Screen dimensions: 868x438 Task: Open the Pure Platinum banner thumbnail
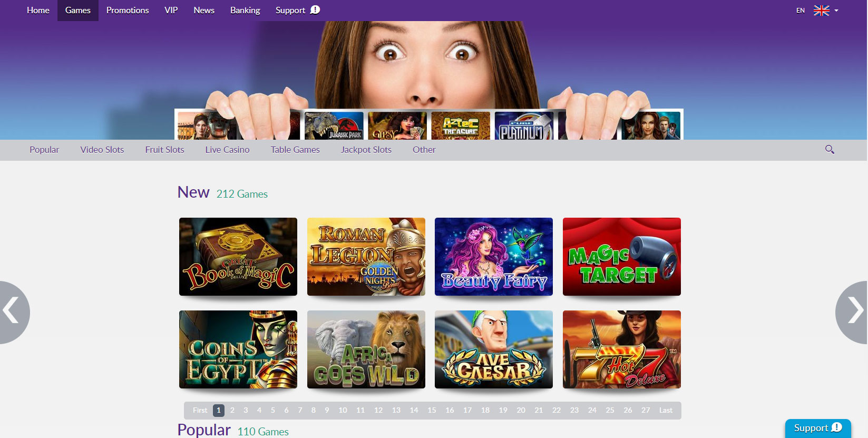pyautogui.click(x=523, y=126)
